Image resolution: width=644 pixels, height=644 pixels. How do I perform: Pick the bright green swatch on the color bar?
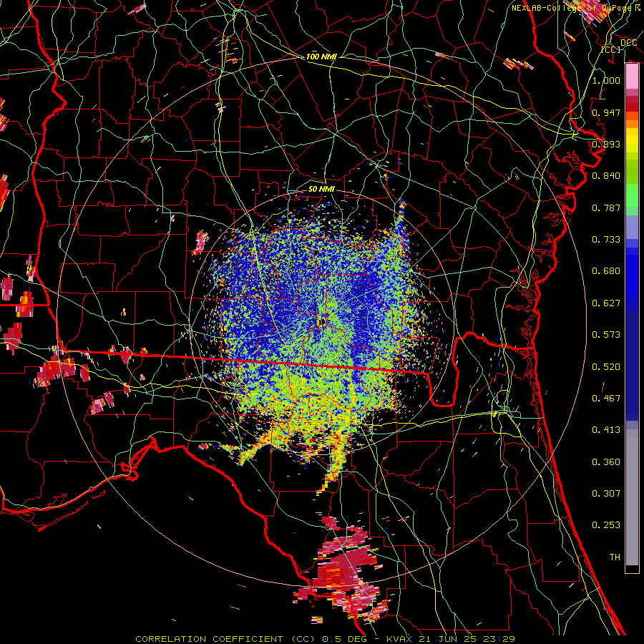632,195
